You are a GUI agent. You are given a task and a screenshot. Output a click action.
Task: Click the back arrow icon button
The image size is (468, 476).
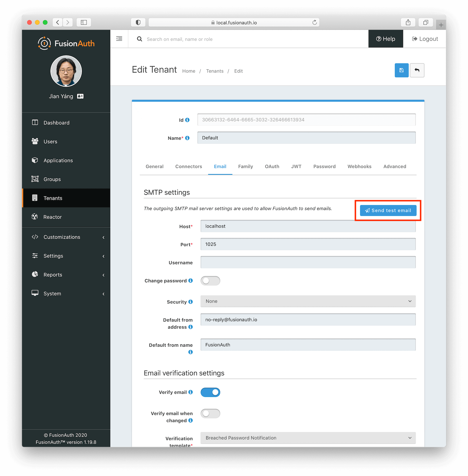coord(417,70)
